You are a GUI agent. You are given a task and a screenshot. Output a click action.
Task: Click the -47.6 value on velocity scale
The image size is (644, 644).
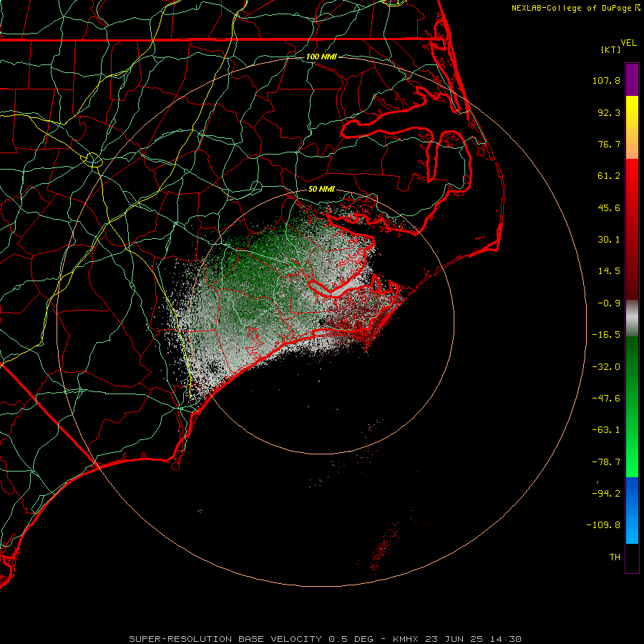(606, 399)
